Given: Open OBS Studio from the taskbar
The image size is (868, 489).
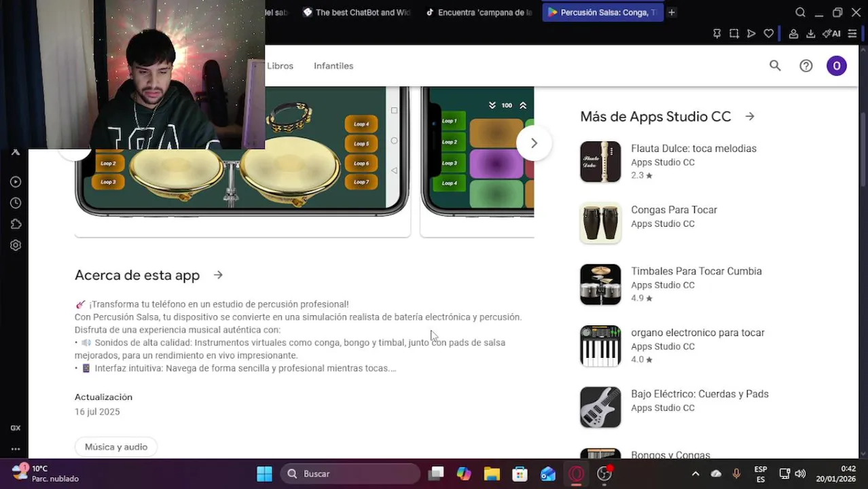Looking at the screenshot, I should coord(604,473).
